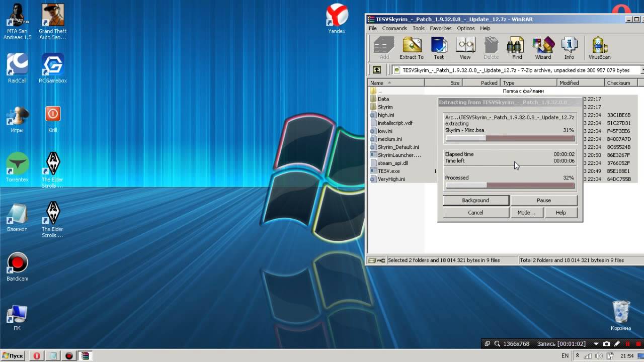Open the Пуск start menu
The width and height of the screenshot is (644, 362).
[x=13, y=356]
